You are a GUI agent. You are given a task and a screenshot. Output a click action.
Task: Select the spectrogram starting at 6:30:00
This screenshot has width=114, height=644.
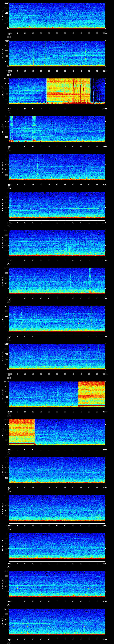57,54
